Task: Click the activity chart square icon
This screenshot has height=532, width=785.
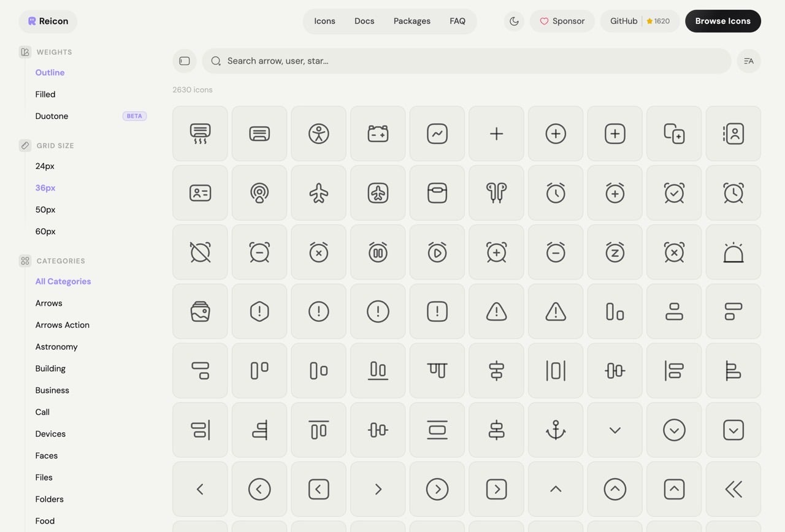Action: (x=437, y=134)
